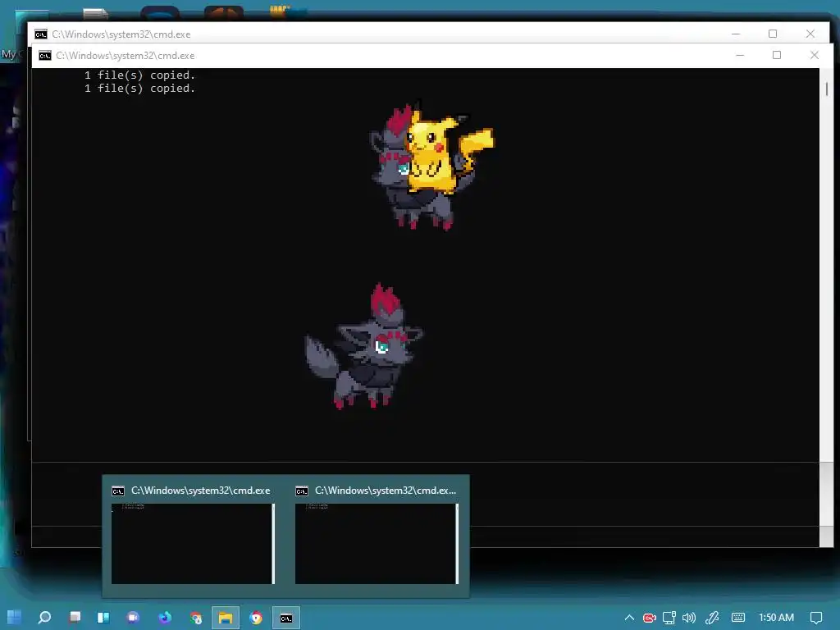
Task: Open the pen menu tray icon
Action: (712, 618)
